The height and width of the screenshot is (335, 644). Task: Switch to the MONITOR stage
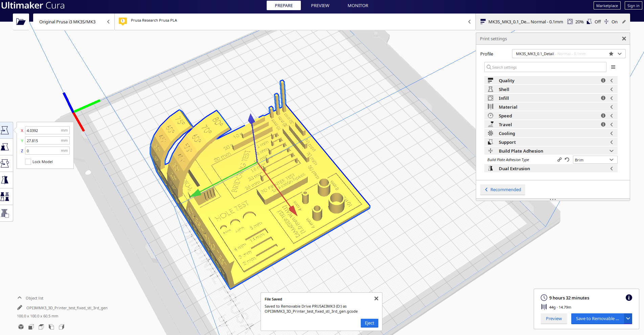pyautogui.click(x=358, y=5)
